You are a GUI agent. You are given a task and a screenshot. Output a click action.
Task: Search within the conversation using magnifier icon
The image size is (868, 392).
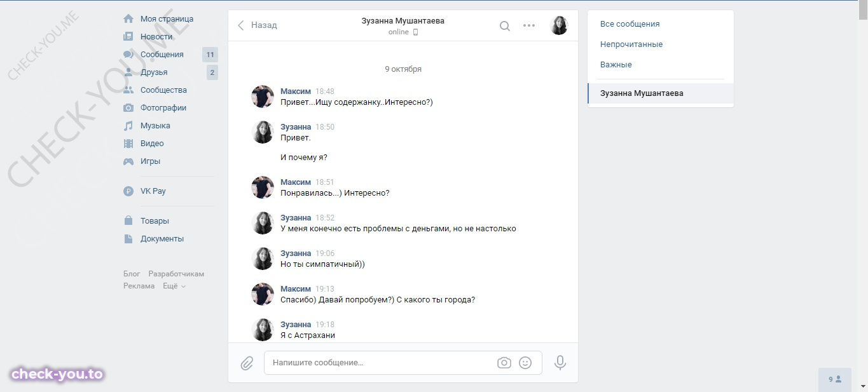point(505,26)
